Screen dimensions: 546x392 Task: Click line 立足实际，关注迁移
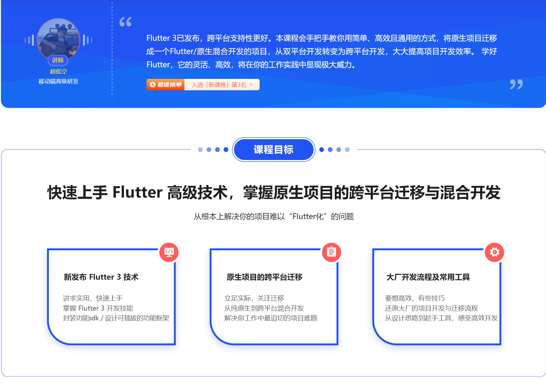tap(254, 298)
